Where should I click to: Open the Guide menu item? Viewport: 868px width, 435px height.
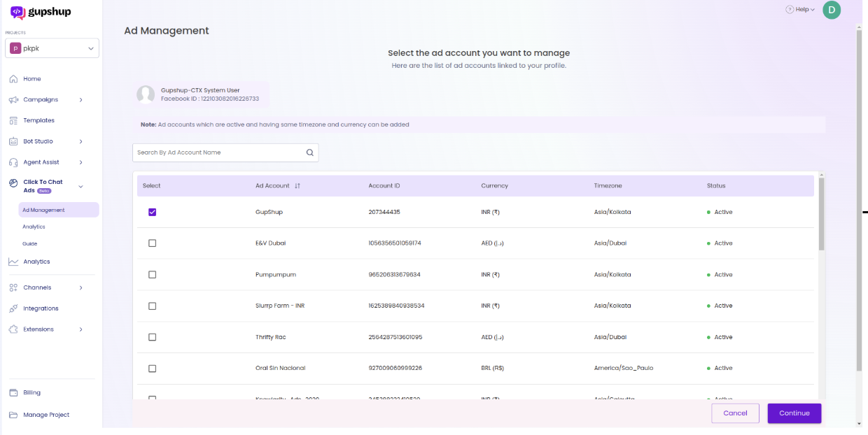pyautogui.click(x=29, y=244)
